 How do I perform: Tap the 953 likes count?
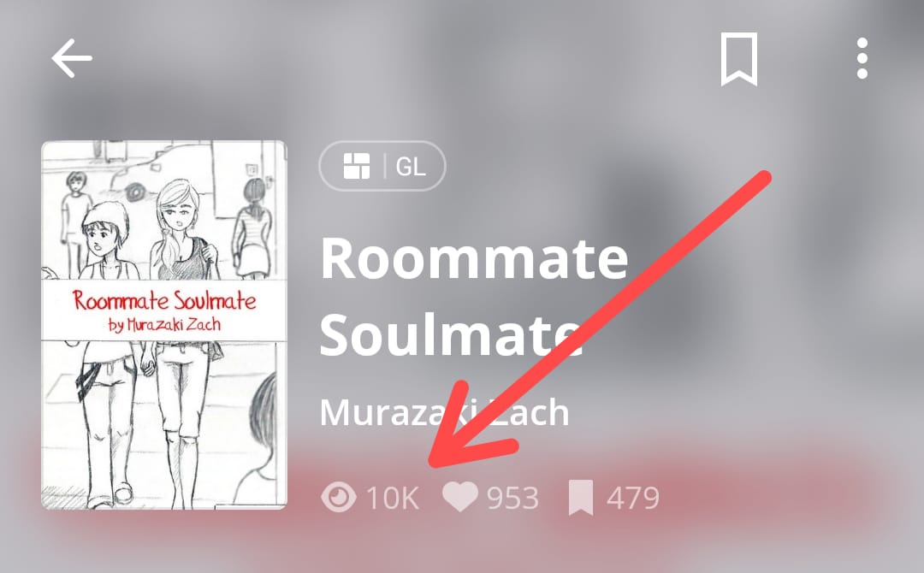click(x=512, y=499)
